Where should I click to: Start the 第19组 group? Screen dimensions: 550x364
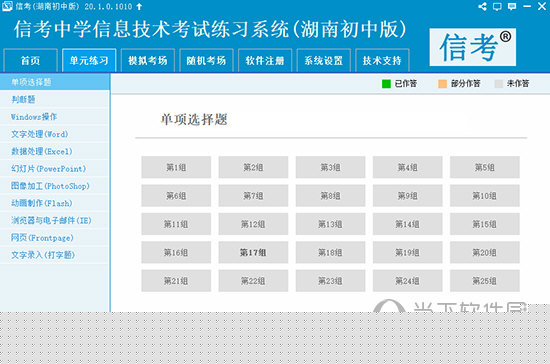pyautogui.click(x=408, y=252)
